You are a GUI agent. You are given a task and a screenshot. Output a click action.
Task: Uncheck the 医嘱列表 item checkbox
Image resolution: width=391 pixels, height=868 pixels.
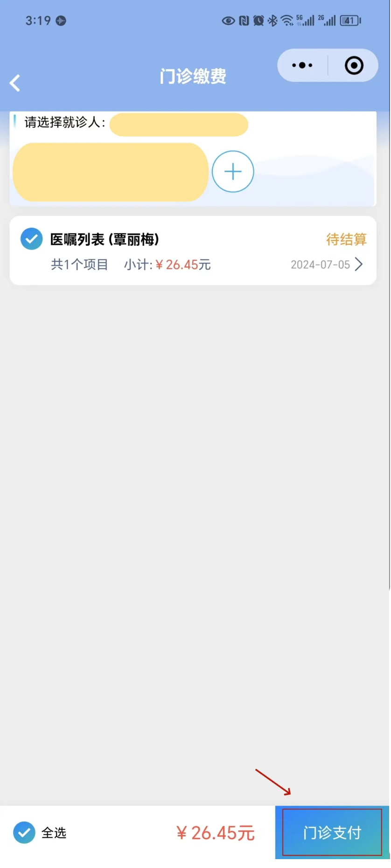(31, 239)
